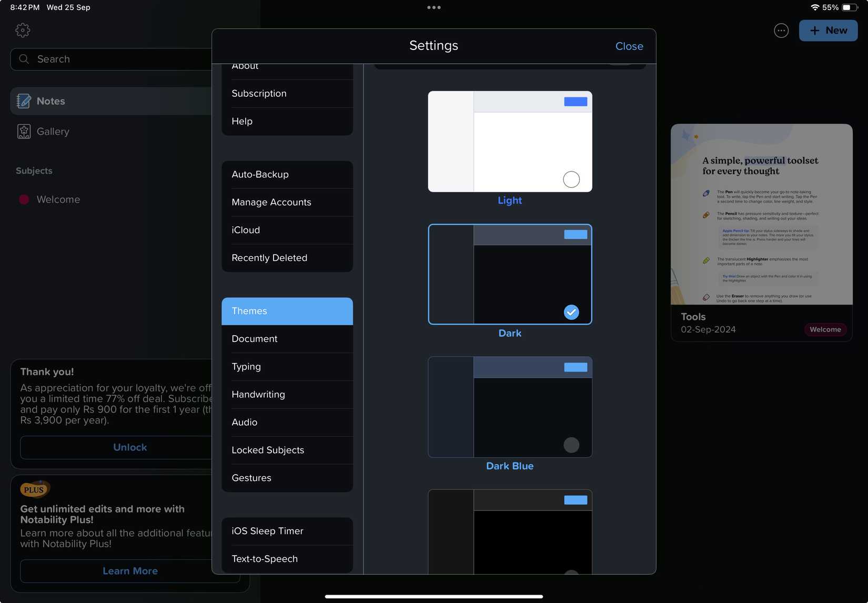Choose the Dark Blue theme
The width and height of the screenshot is (868, 603).
click(509, 407)
